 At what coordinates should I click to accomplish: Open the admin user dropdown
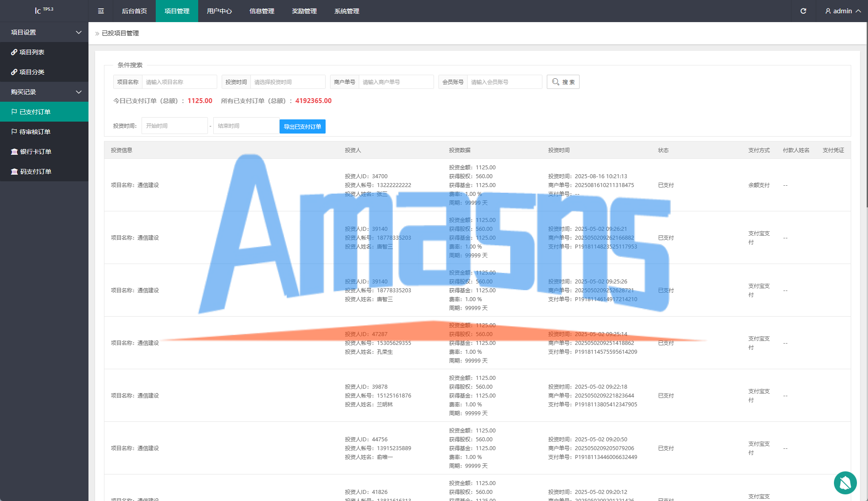843,11
